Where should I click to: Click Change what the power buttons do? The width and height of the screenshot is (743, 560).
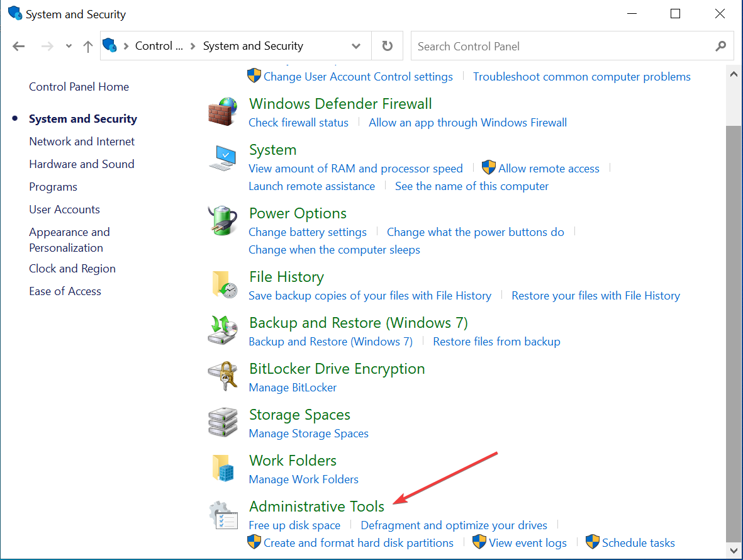(x=475, y=232)
